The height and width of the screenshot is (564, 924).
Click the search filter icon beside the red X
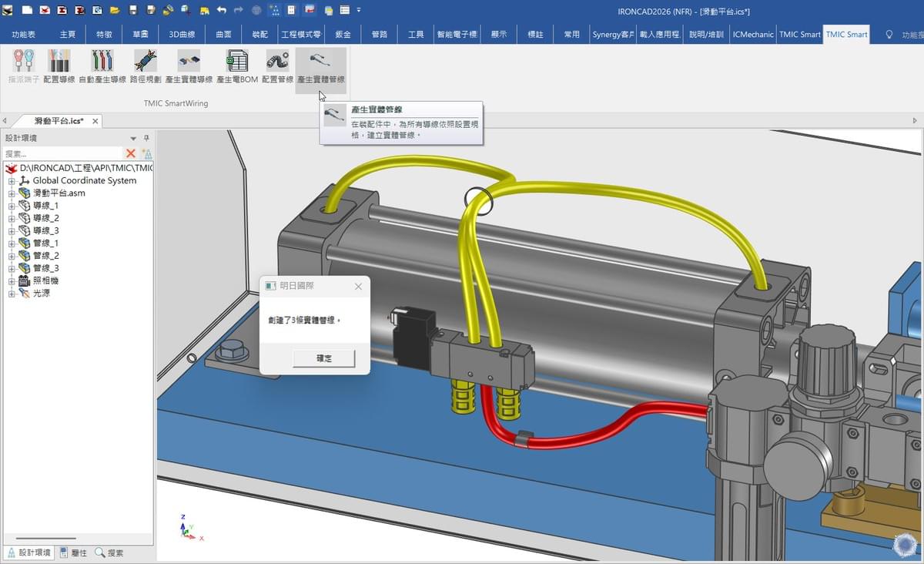146,153
